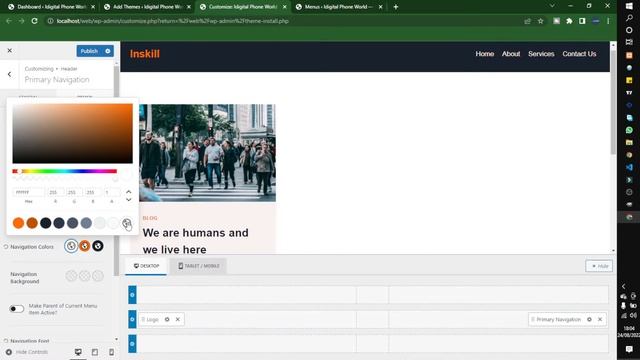640x360 pixels.
Task: Switch preview to tablet device icon
Action: click(95, 352)
